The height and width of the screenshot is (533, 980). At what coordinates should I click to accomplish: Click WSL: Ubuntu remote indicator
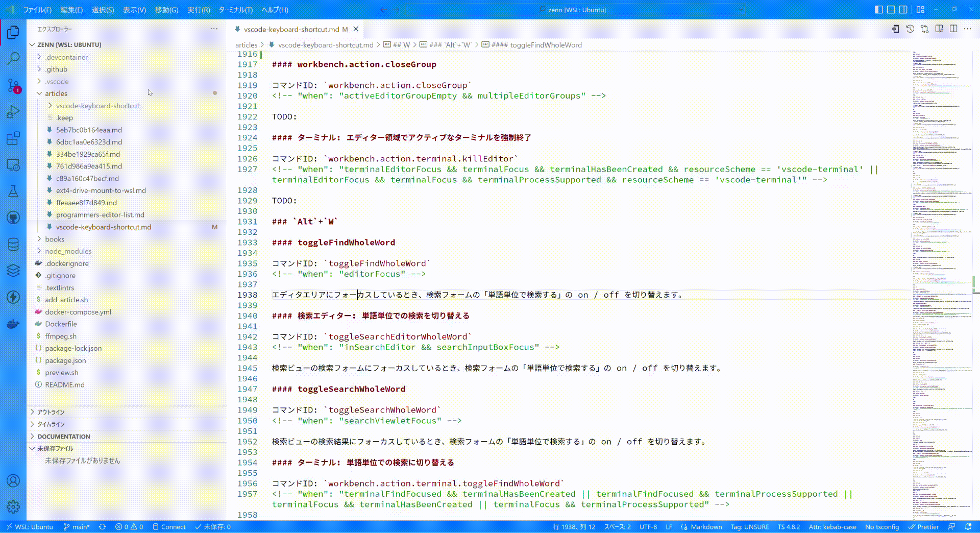coord(29,527)
